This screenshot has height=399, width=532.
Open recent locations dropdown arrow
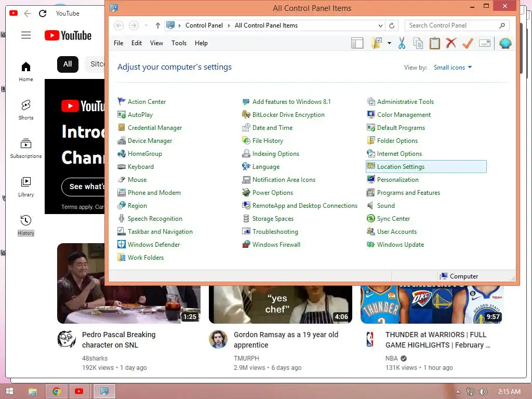[146, 25]
